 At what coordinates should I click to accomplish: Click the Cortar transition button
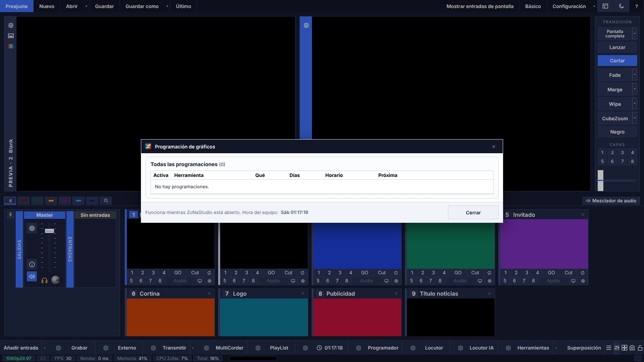pos(617,61)
